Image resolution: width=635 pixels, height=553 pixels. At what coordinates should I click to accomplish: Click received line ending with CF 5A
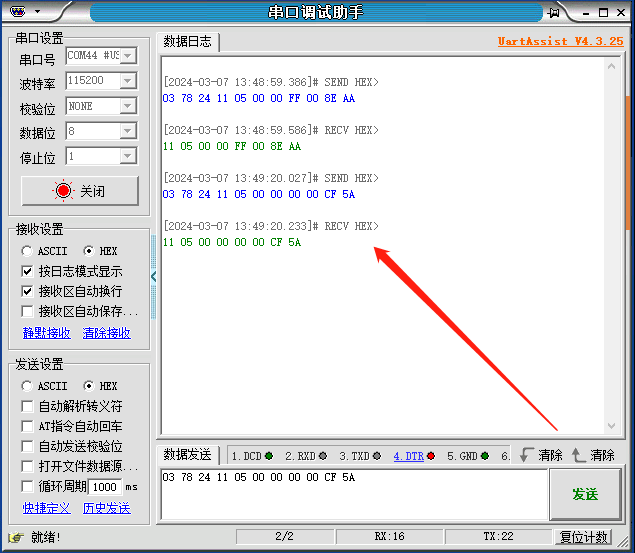(232, 242)
